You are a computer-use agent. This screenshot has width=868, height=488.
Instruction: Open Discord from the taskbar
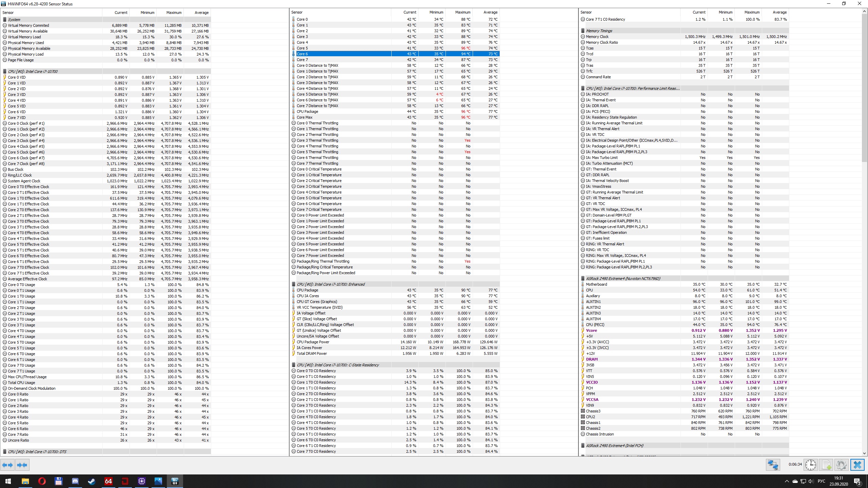click(75, 481)
